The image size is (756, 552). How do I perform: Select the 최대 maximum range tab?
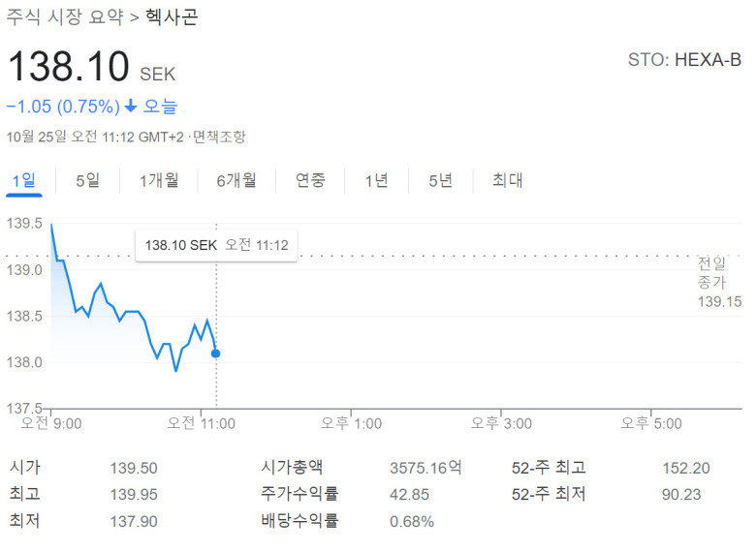(x=507, y=181)
